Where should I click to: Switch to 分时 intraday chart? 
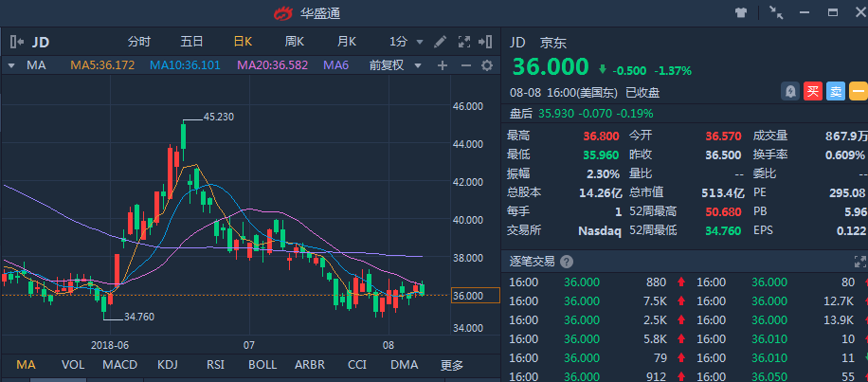pyautogui.click(x=139, y=42)
